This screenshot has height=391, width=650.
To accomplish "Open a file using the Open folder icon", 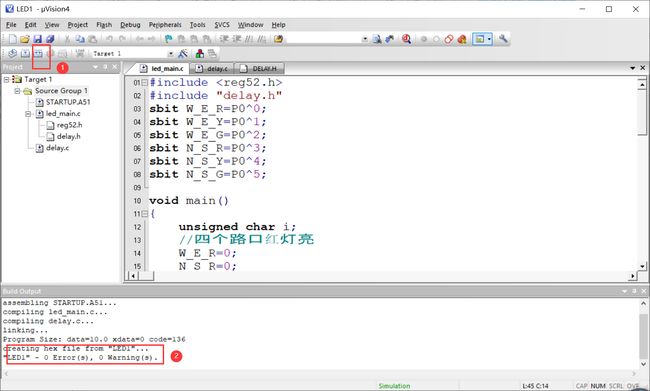I will tap(25, 39).
